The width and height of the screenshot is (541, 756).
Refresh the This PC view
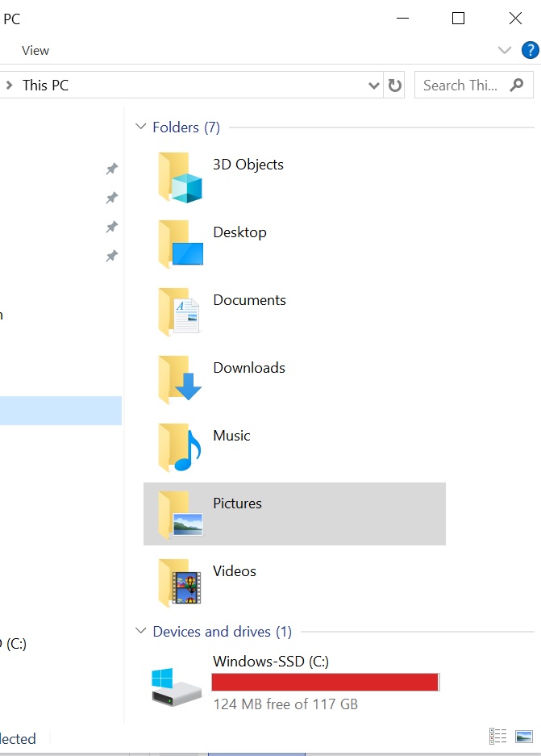pyautogui.click(x=394, y=86)
